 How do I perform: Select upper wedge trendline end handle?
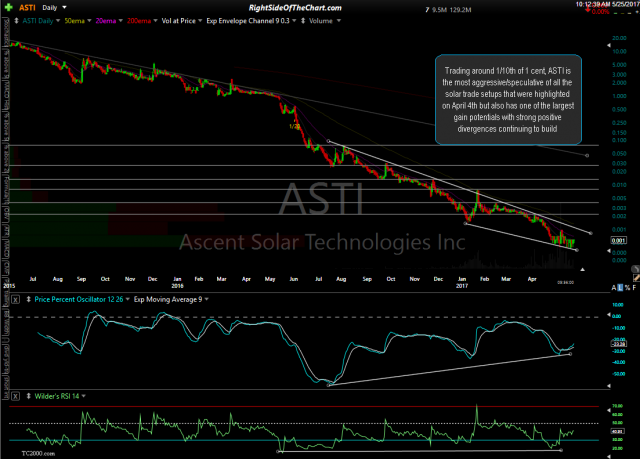click(x=591, y=233)
